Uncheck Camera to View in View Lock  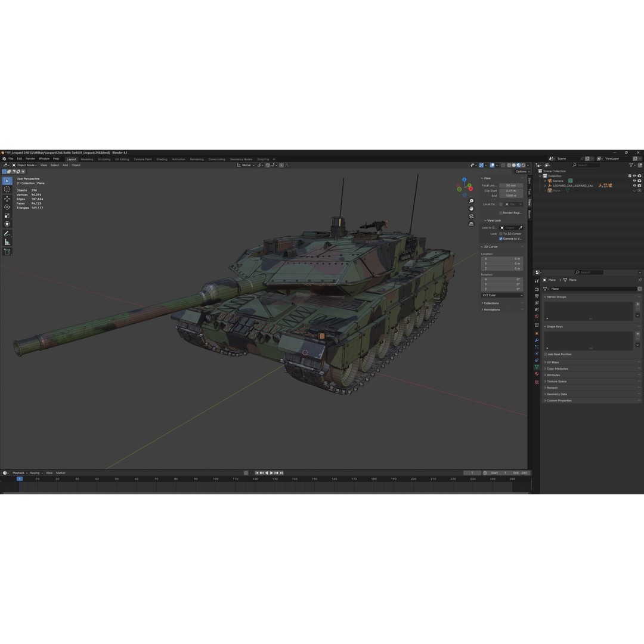[501, 239]
